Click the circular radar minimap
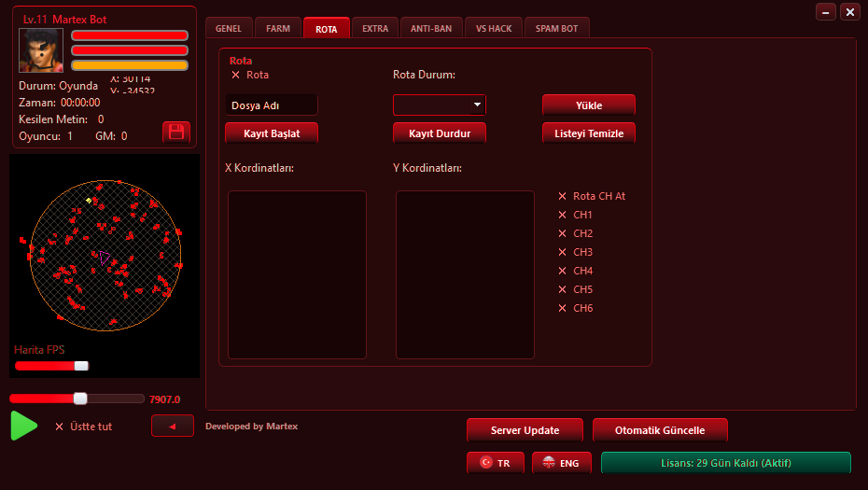868x490 pixels. point(105,256)
